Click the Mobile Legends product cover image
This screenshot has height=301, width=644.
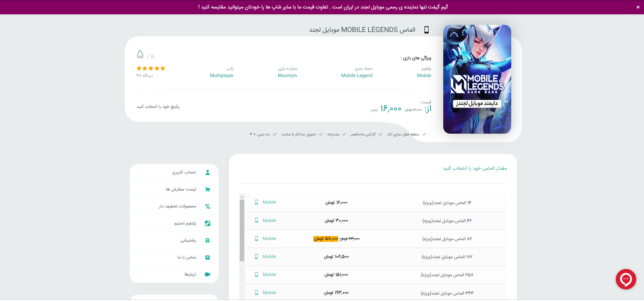point(477,79)
